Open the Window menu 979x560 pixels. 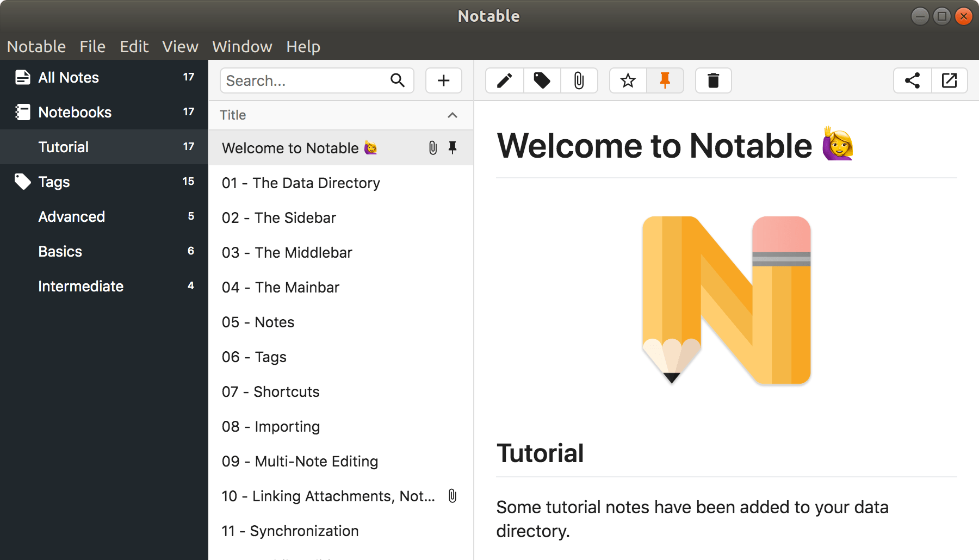coord(242,46)
